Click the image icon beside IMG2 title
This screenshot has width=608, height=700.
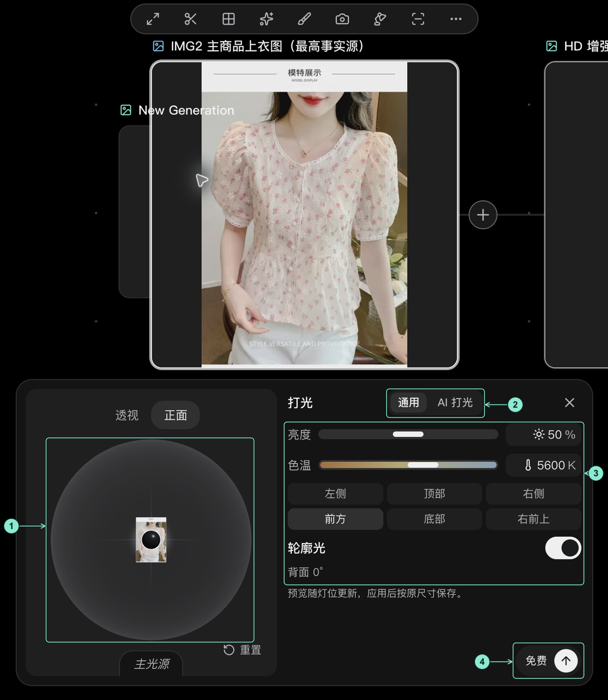click(x=158, y=46)
